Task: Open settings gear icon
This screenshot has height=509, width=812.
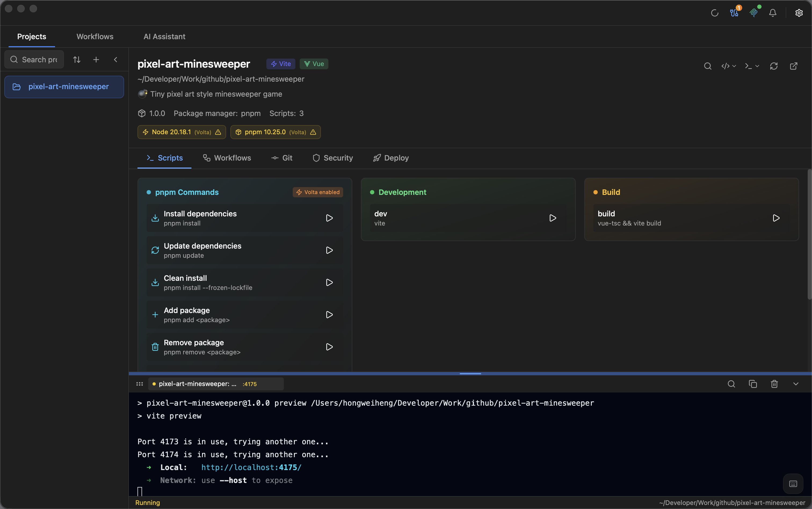Action: [799, 13]
